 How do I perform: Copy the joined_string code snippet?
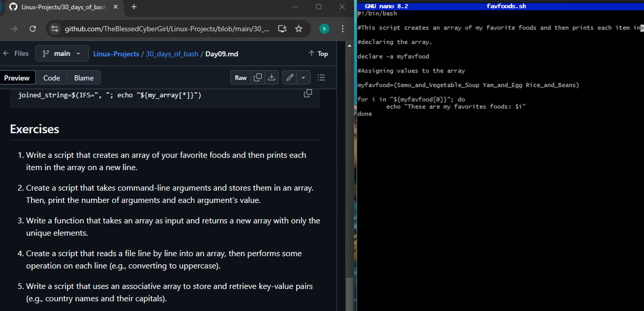point(308,93)
